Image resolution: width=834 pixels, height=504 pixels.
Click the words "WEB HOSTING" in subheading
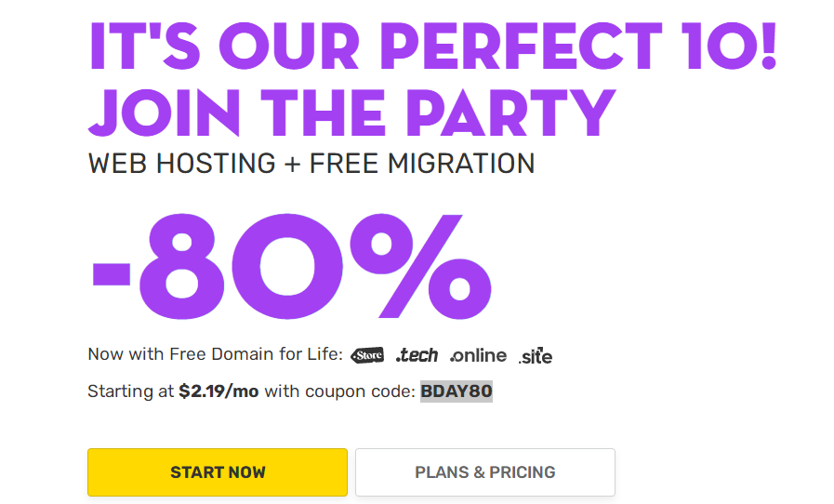coord(181,164)
